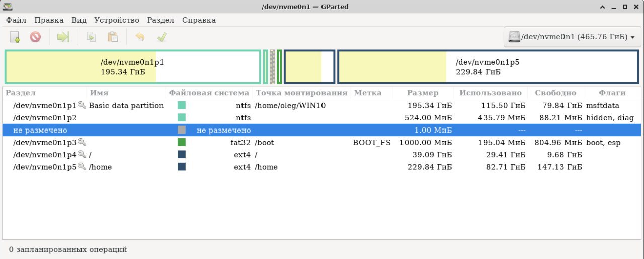
Task: Click the Использовано column header
Action: [x=491, y=93]
